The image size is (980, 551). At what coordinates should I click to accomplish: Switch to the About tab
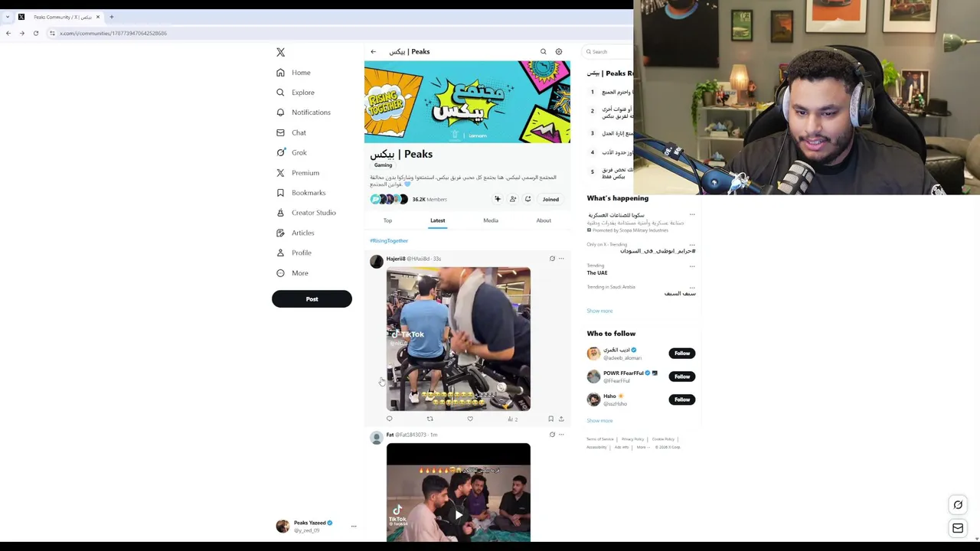tap(544, 220)
